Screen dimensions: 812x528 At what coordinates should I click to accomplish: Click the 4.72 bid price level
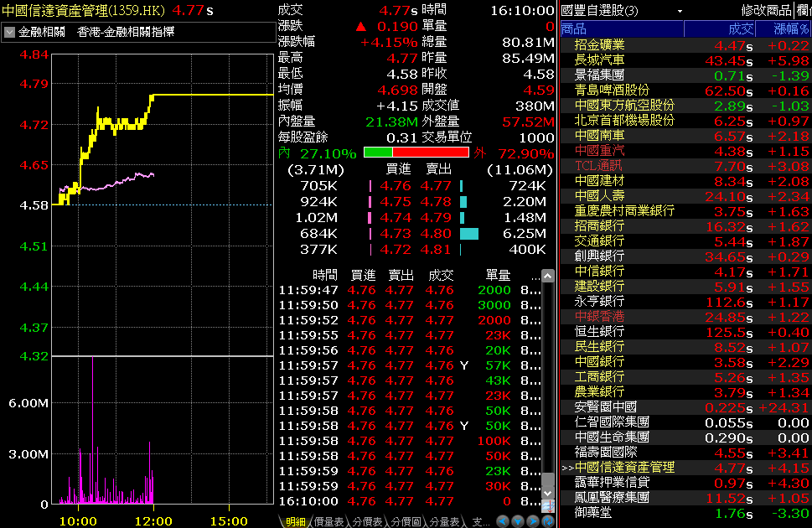396,250
